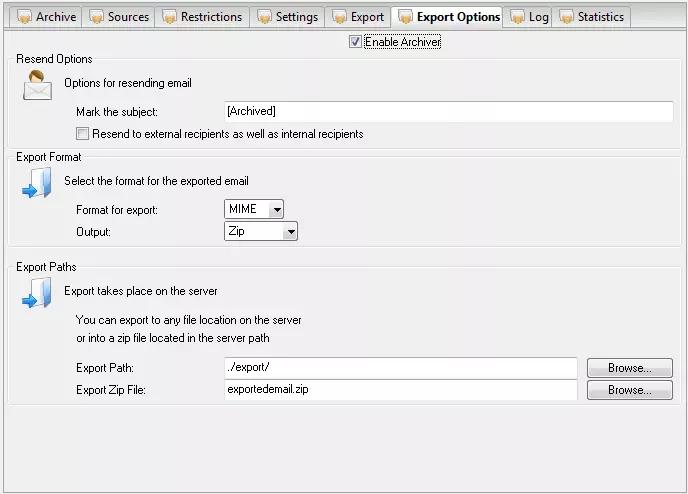The width and height of the screenshot is (688, 494).
Task: Click the Resend Options envelope person icon
Action: [38, 86]
